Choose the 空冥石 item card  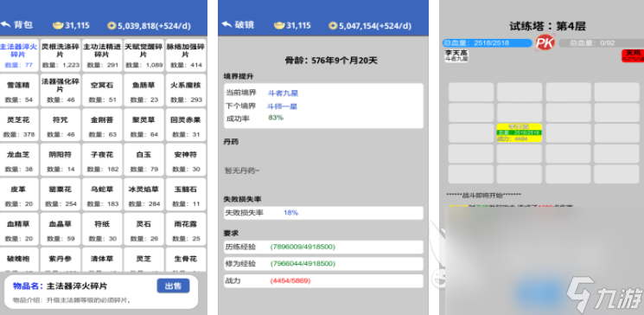tap(102, 90)
